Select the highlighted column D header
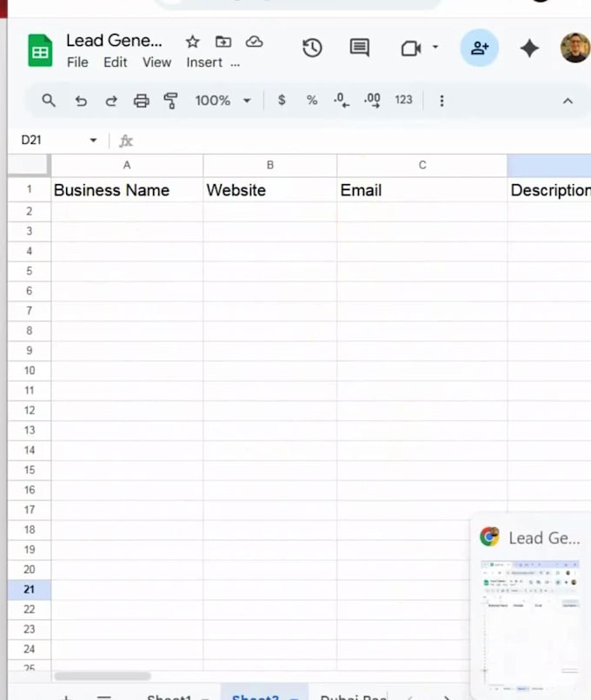Screen dimensions: 591x700 (549, 165)
